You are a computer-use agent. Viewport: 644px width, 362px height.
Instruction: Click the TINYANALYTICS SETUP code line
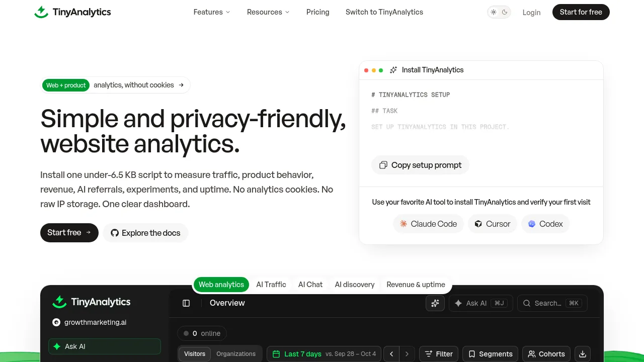tap(411, 95)
